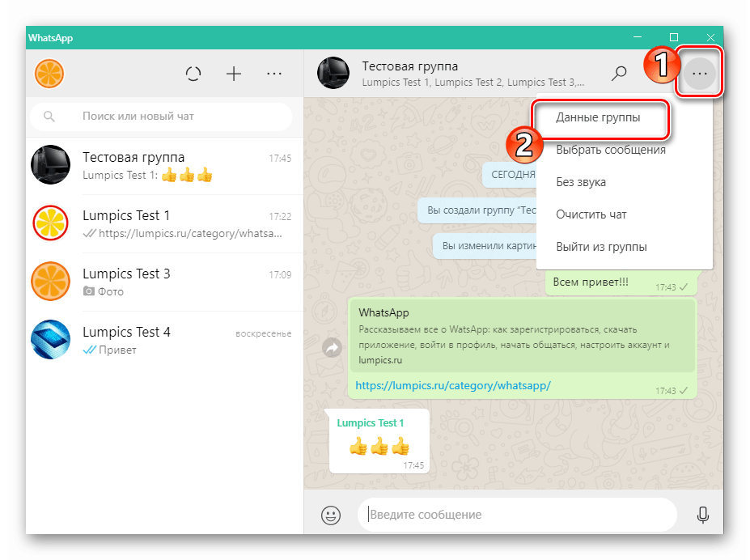
Task: Start a new chat with the plus icon
Action: click(234, 74)
